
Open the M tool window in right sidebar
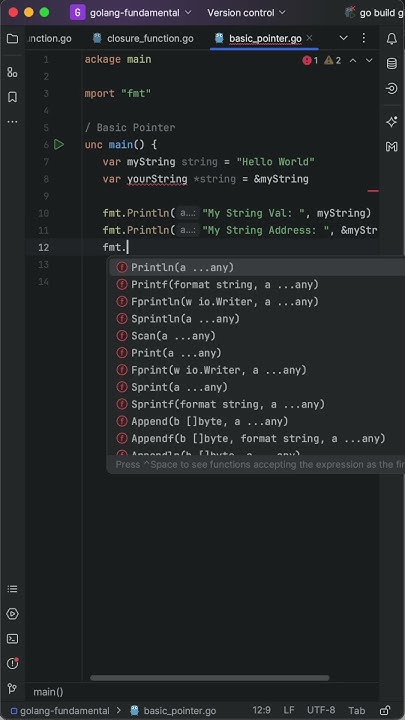click(x=392, y=146)
